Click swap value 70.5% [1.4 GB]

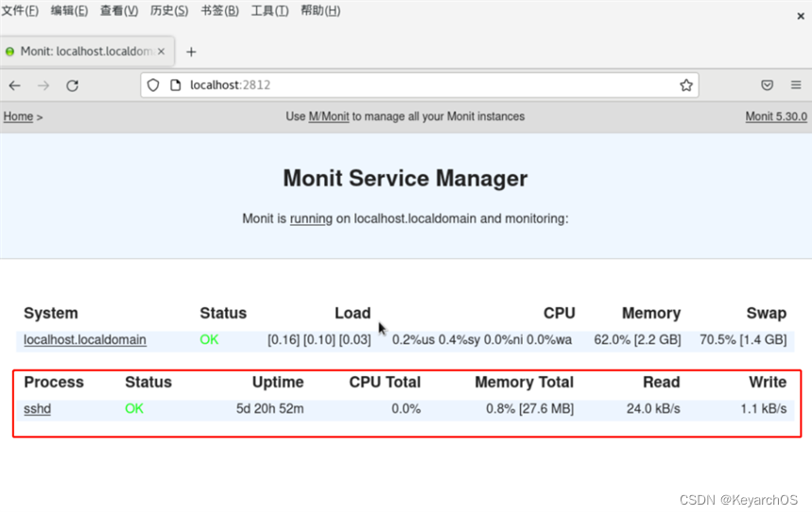coord(743,339)
